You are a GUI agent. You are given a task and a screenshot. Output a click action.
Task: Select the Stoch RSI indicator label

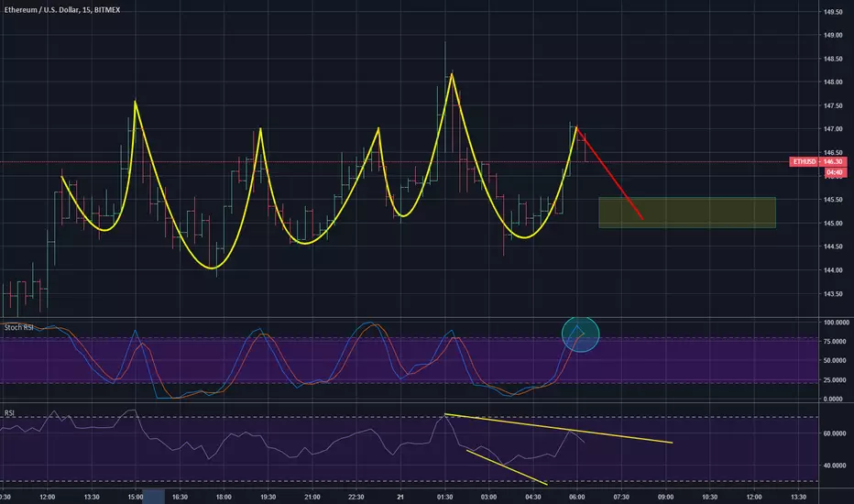pos(19,327)
